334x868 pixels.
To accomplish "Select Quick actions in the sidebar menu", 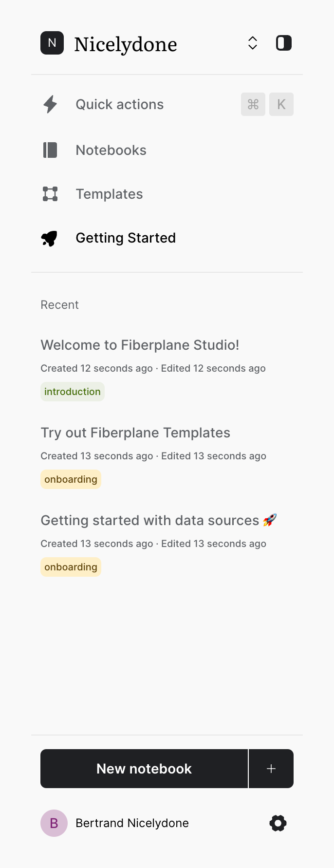I will click(119, 104).
